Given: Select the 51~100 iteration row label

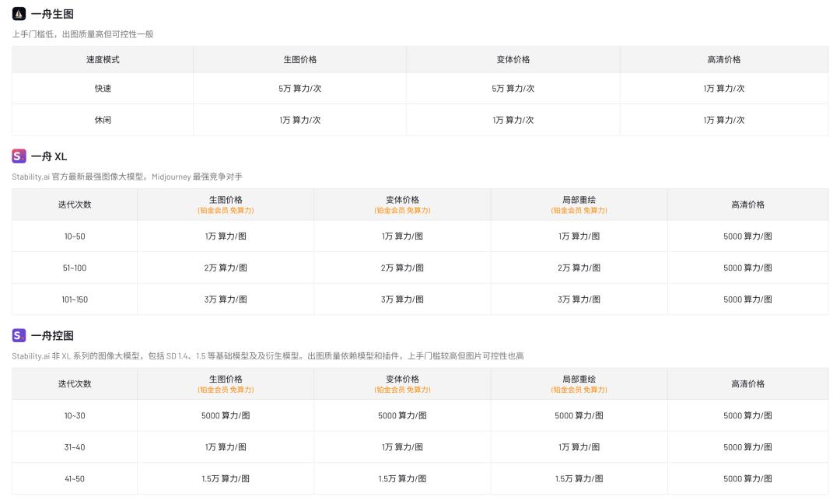Looking at the screenshot, I should click(x=75, y=268).
